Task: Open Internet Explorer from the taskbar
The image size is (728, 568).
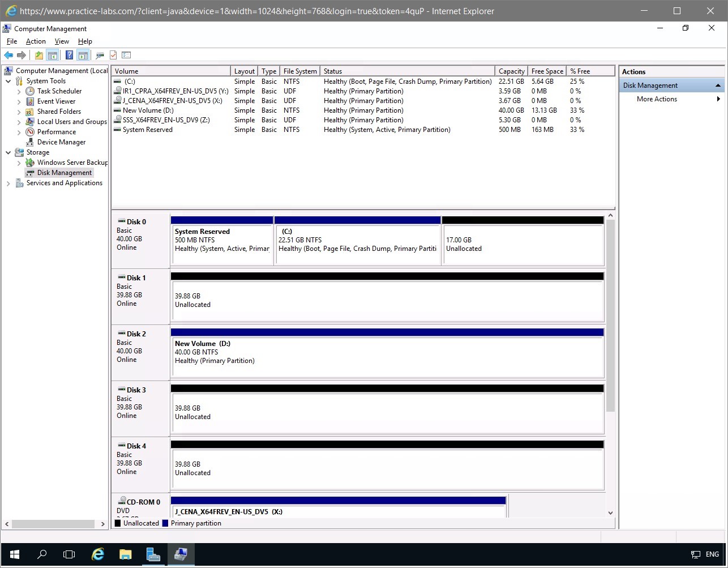Action: 98,554
